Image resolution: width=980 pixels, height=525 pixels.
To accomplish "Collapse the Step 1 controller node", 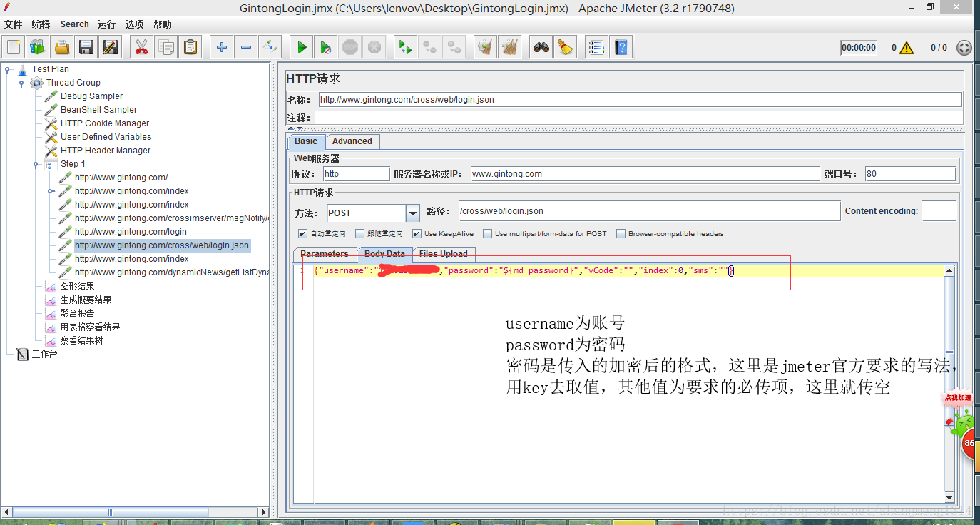I will click(x=36, y=164).
